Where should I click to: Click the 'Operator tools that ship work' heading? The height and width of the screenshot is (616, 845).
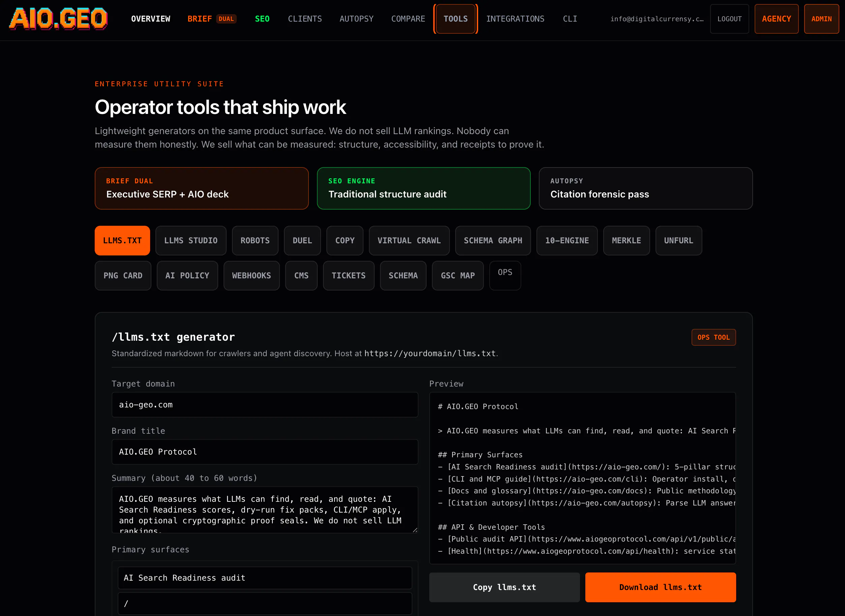tap(220, 107)
